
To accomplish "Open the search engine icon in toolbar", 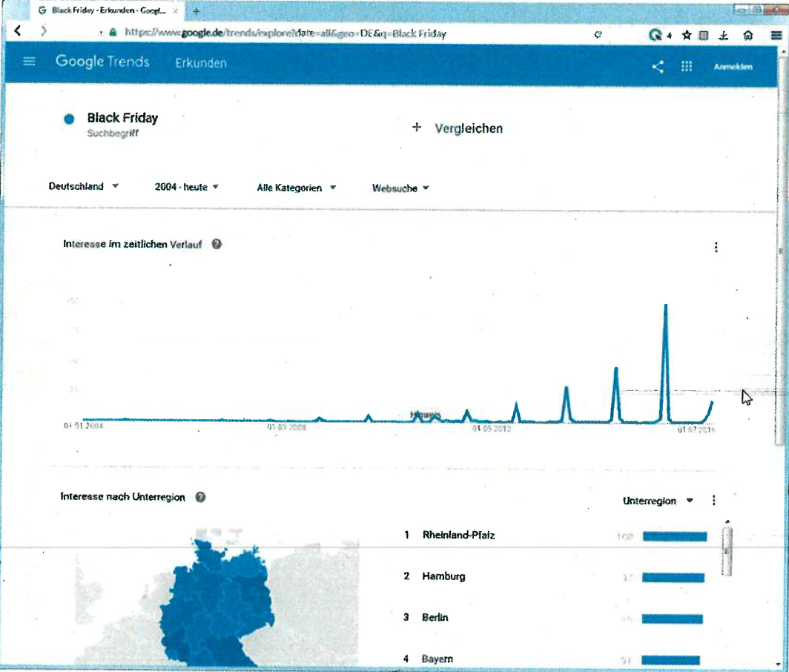I will pyautogui.click(x=656, y=35).
